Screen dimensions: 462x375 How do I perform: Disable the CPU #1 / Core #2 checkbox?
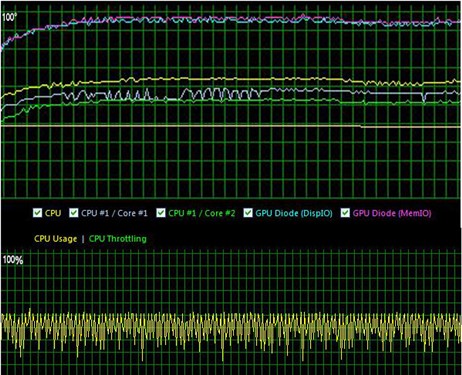[161, 213]
